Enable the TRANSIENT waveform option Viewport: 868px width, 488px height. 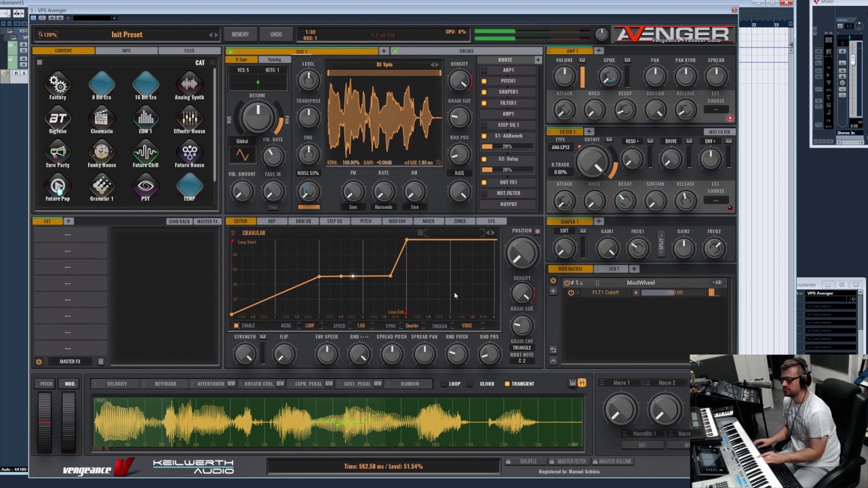[x=507, y=384]
